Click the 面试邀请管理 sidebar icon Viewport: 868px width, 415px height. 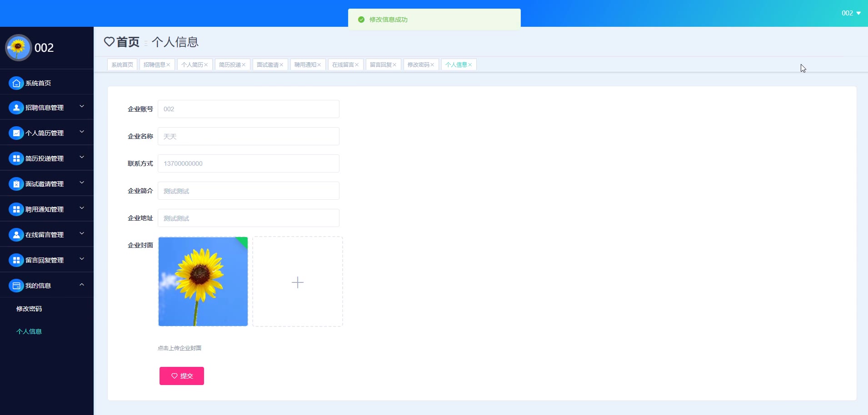click(16, 184)
